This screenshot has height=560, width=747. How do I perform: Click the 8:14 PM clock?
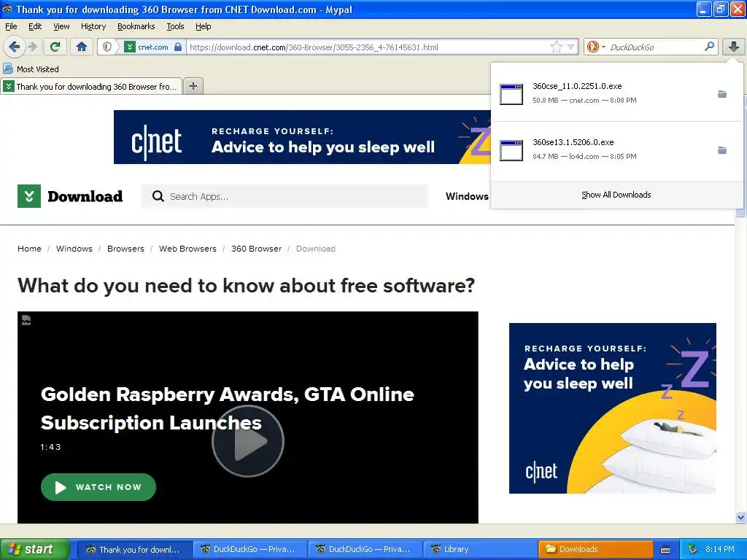719,549
